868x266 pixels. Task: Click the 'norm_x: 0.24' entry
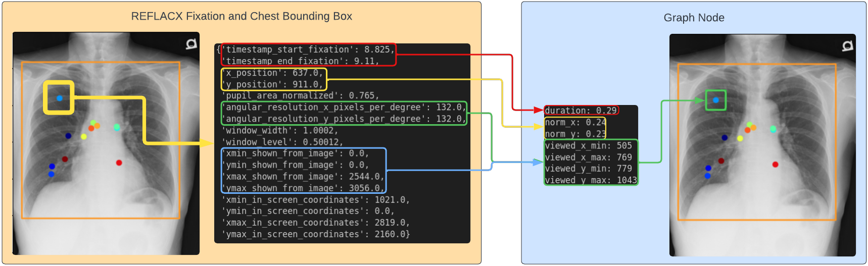[575, 122]
